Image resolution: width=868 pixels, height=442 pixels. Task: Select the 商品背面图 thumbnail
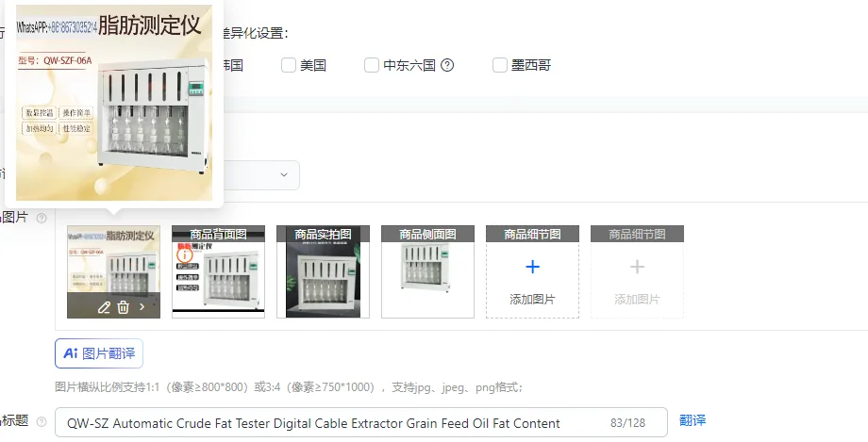pyautogui.click(x=218, y=271)
